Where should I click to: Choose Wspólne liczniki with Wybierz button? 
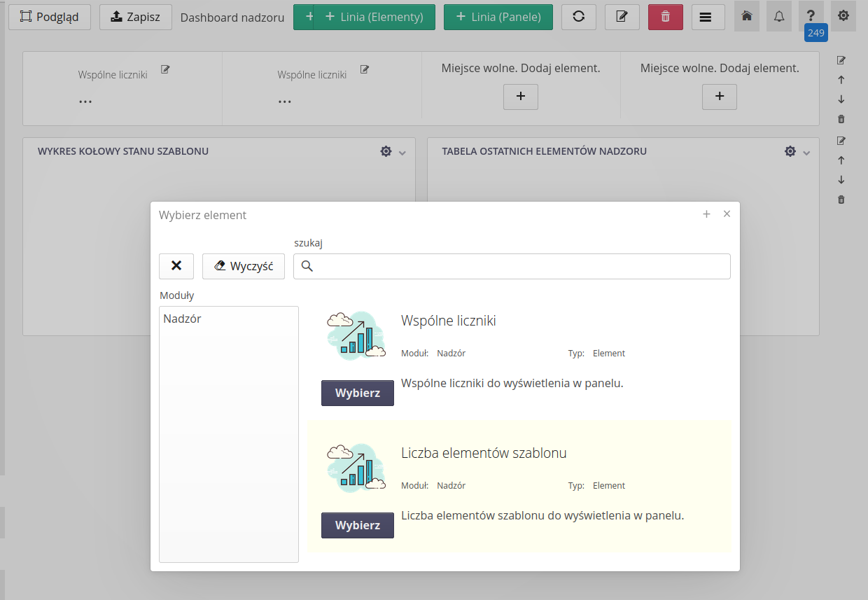pyautogui.click(x=357, y=393)
